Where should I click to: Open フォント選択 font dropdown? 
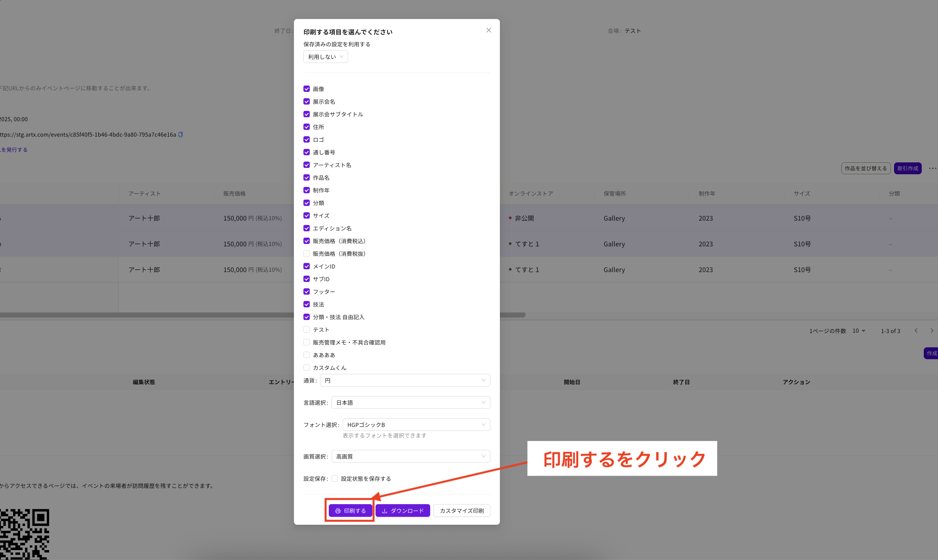(416, 425)
